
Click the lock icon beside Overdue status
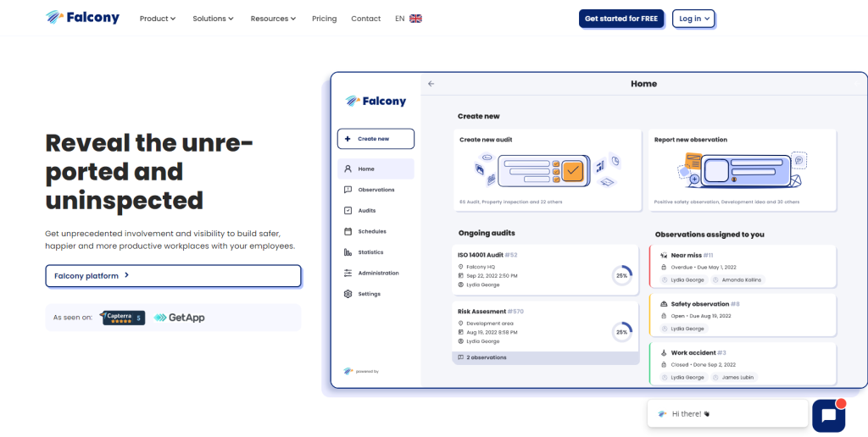pos(664,267)
